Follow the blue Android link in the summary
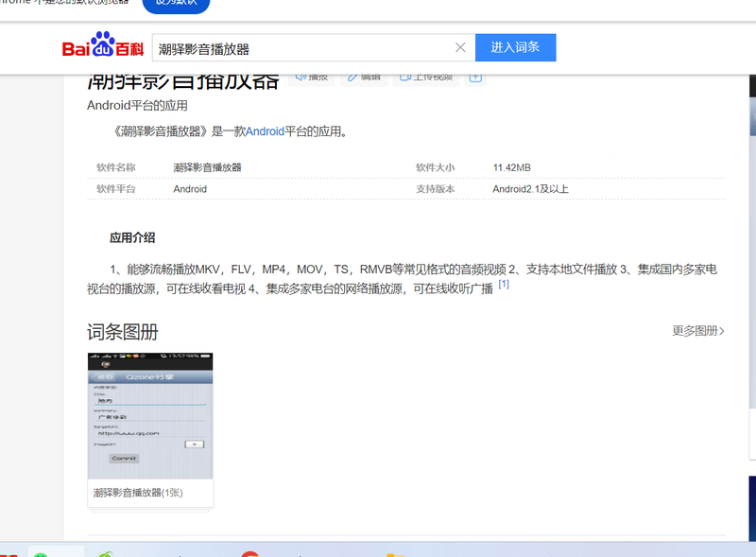 click(266, 131)
